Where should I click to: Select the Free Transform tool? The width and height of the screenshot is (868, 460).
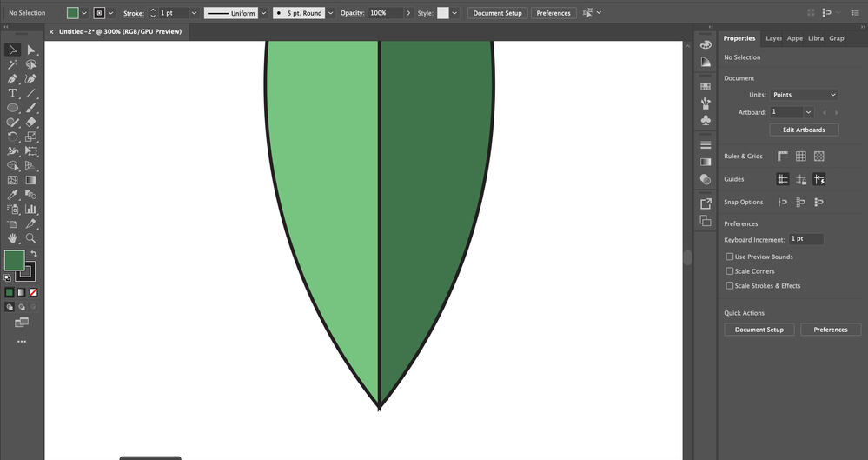tap(31, 150)
